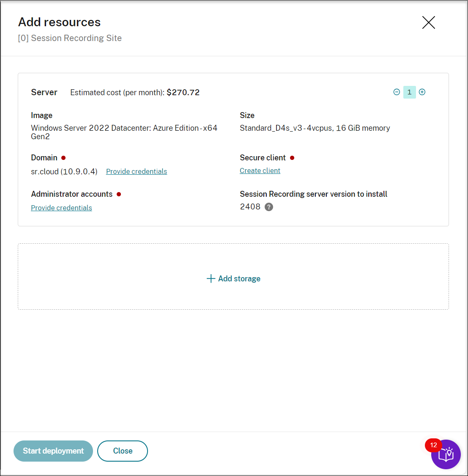Viewport: 468px width, 476px height.
Task: Click red dot beside Administrator accounts
Action: pos(119,194)
